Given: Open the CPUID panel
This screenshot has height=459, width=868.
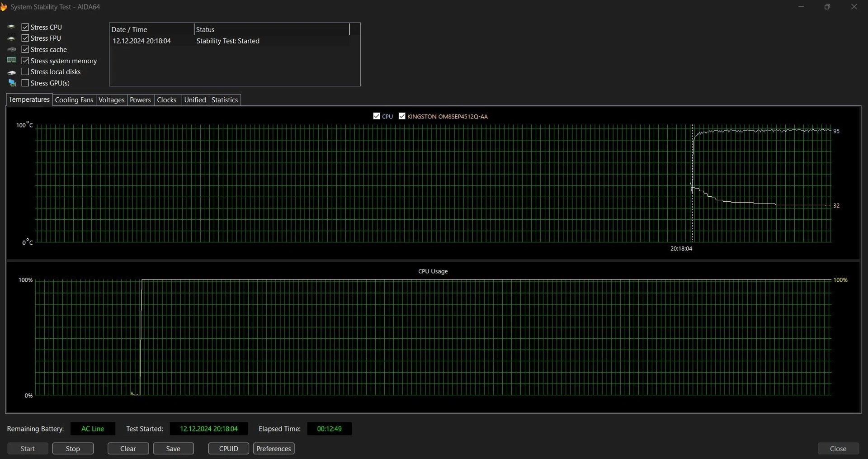Looking at the screenshot, I should 228,449.
